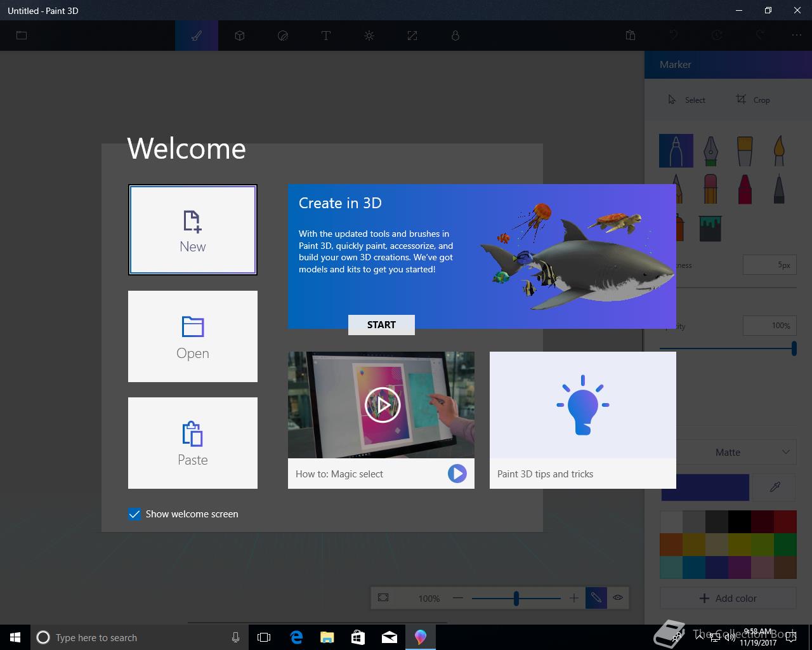
Task: Create a New project from Welcome screen
Action: coord(193,230)
